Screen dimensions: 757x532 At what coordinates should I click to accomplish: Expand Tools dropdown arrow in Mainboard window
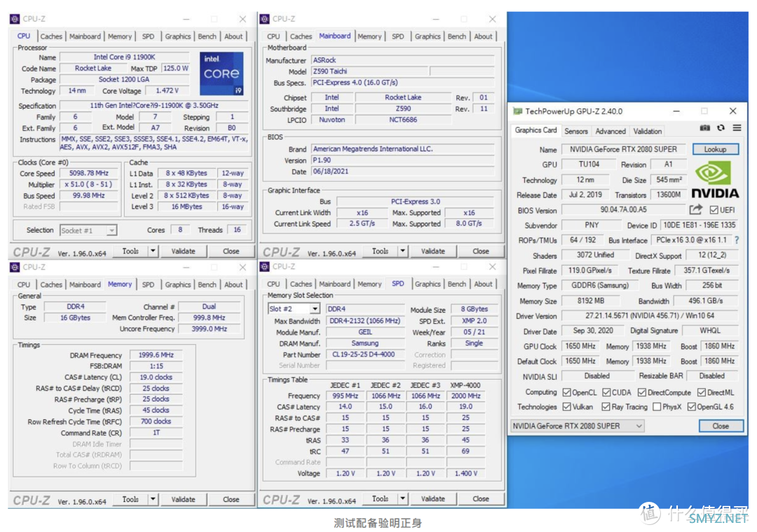[402, 251]
